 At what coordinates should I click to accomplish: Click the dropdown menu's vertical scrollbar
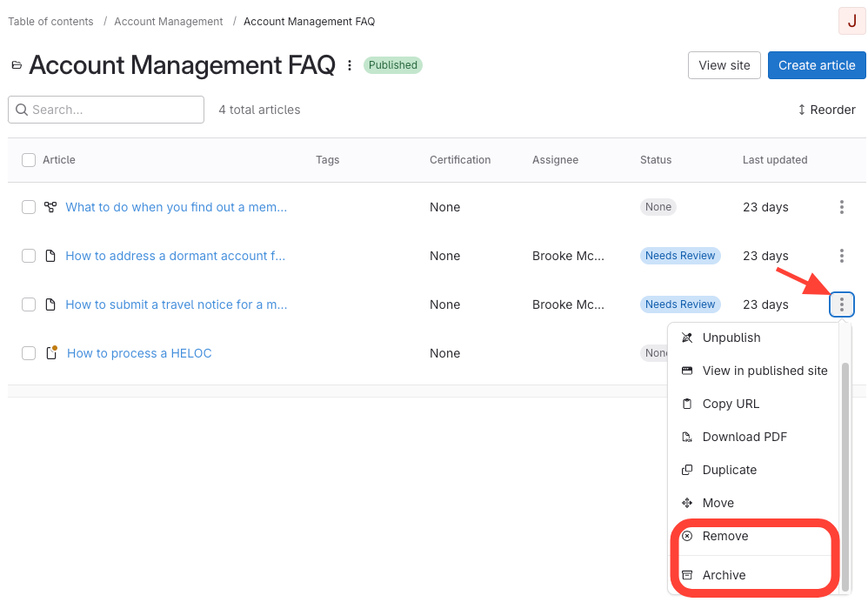(x=844, y=470)
